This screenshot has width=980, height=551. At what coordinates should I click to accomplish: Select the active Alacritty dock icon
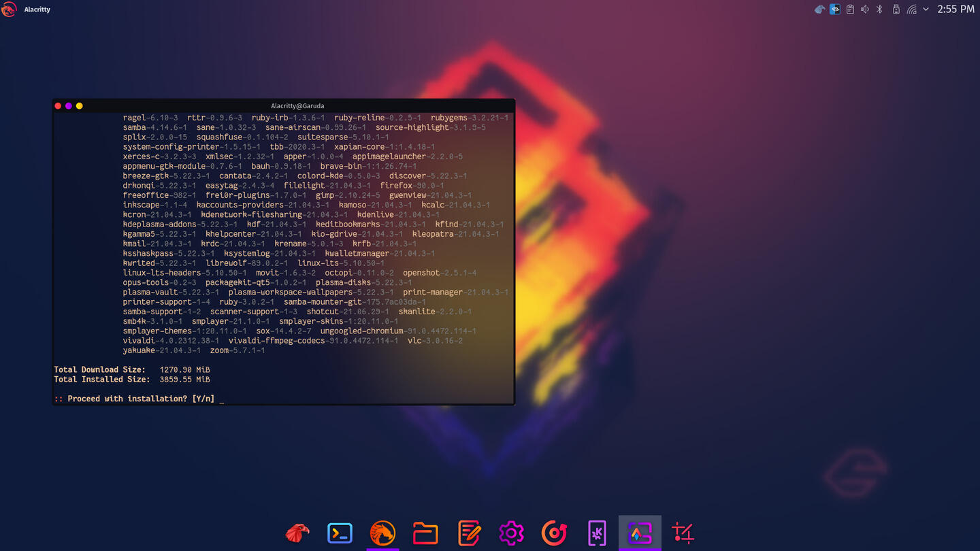(640, 533)
